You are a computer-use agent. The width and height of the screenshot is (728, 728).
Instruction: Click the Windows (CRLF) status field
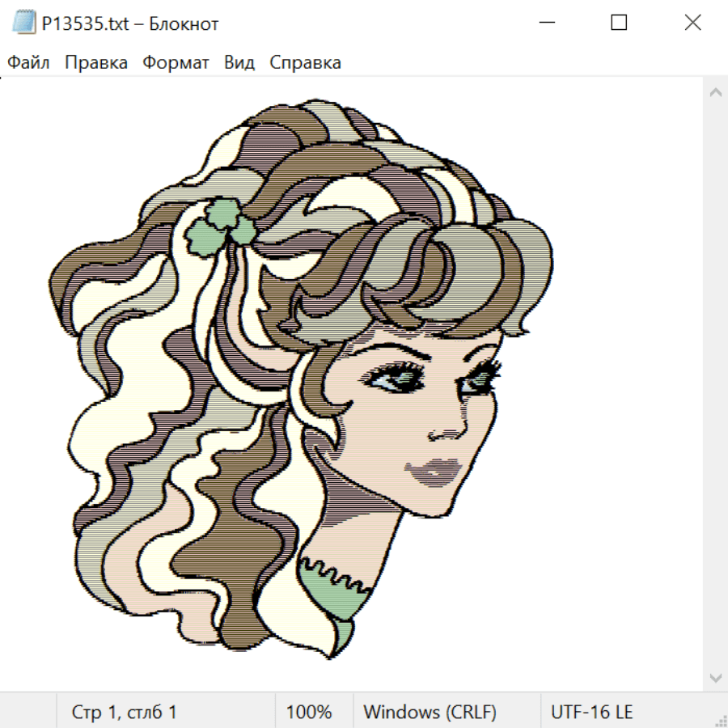pos(430,712)
